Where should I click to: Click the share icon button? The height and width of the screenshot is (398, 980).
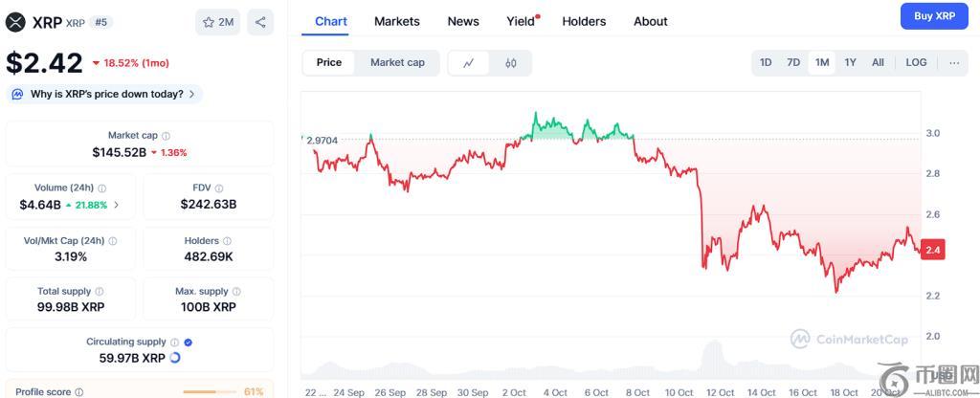[x=260, y=22]
